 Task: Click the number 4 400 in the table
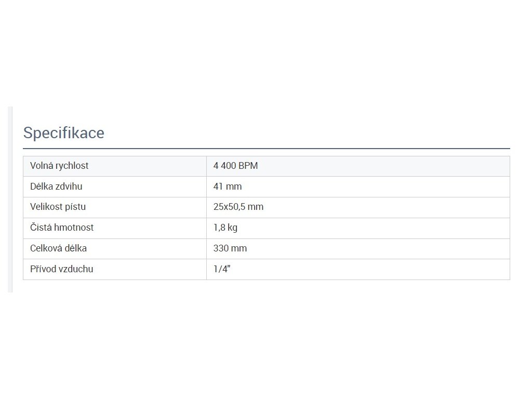(224, 166)
